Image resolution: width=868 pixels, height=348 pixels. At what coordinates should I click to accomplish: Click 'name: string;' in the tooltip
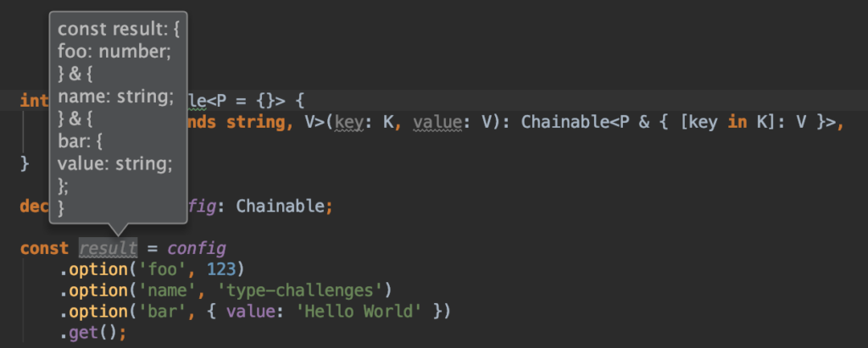(115, 97)
